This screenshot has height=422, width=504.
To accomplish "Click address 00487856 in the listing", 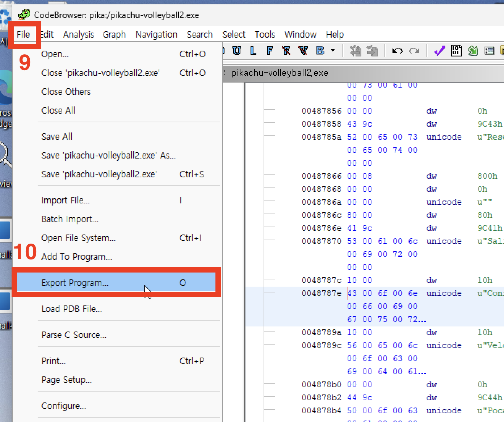I will tap(322, 111).
